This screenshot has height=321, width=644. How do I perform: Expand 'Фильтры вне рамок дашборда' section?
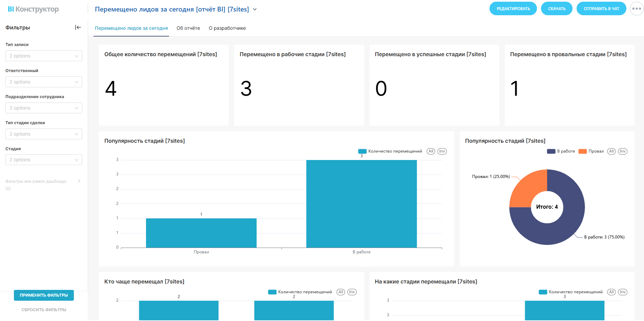tap(79, 181)
